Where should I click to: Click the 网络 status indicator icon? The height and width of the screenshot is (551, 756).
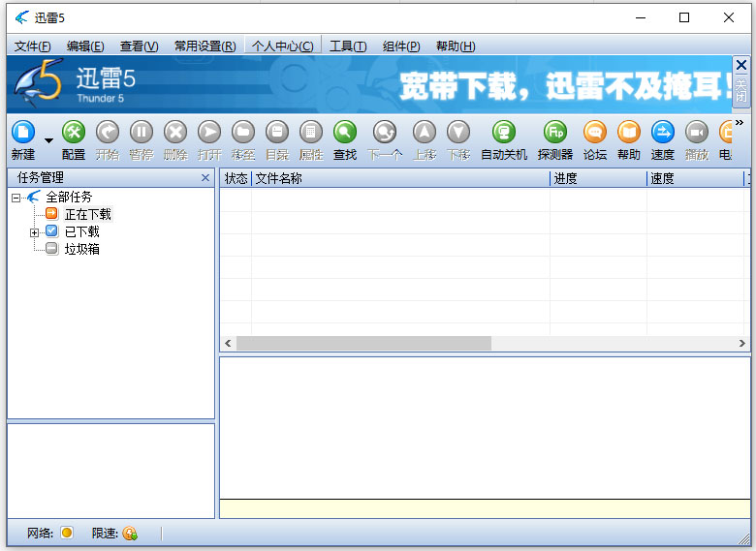pyautogui.click(x=67, y=533)
